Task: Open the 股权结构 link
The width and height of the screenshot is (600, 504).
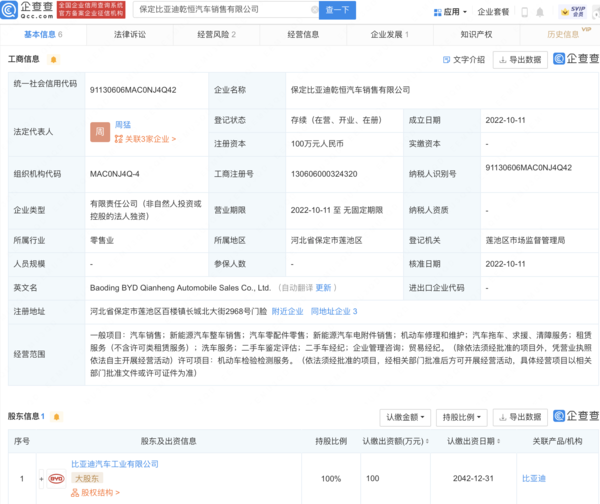Action: tap(95, 493)
